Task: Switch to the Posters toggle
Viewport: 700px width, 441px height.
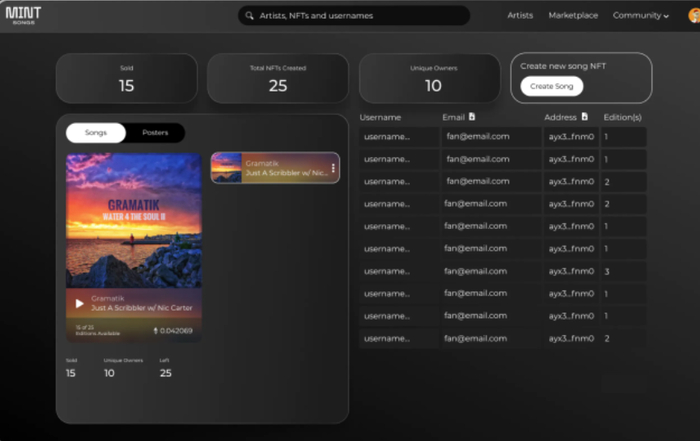Action: pyautogui.click(x=155, y=133)
